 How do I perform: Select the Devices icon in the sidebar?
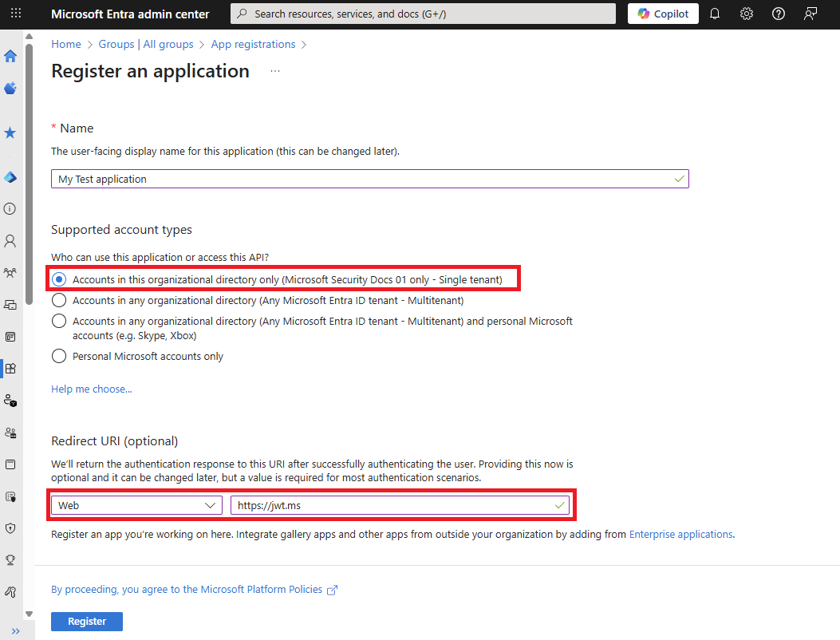coord(10,304)
